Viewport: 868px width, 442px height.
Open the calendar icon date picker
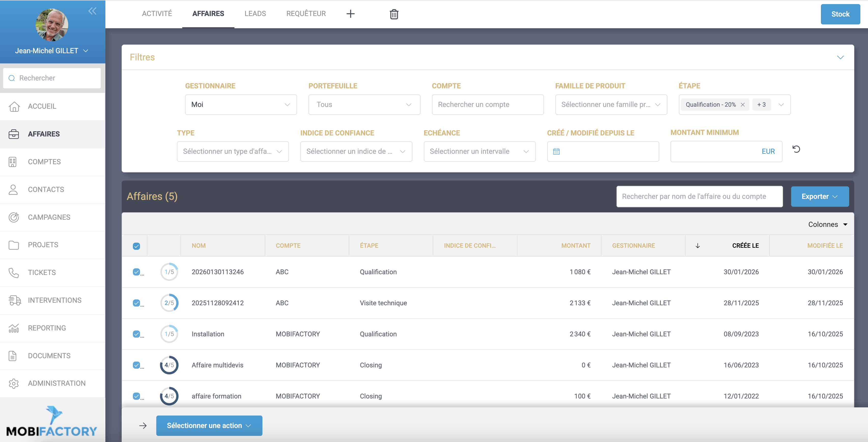pos(556,152)
